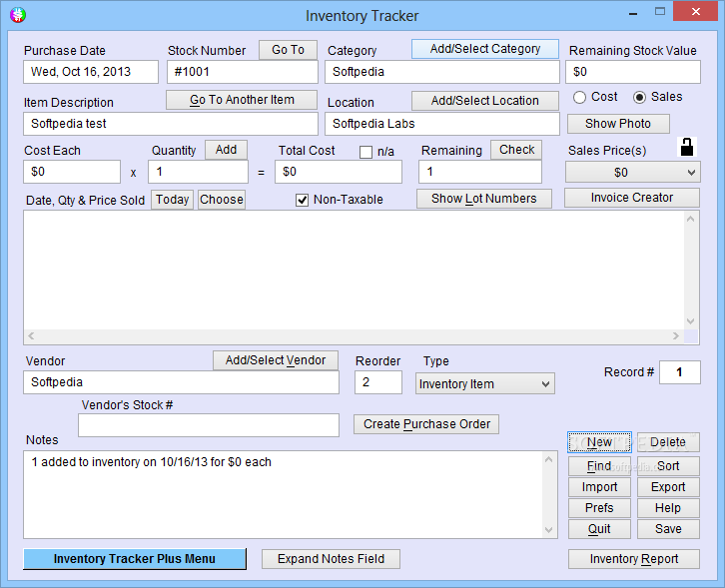Click the Quit button

click(599, 529)
